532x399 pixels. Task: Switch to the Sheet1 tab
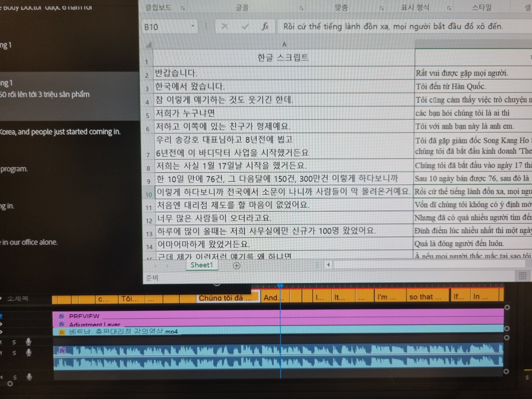[201, 265]
